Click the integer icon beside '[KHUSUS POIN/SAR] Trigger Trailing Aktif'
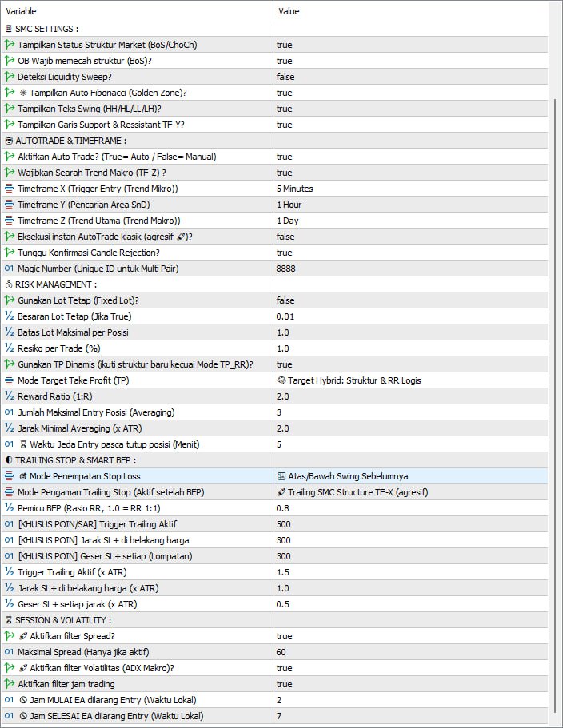The width and height of the screenshot is (563, 728). click(10, 524)
